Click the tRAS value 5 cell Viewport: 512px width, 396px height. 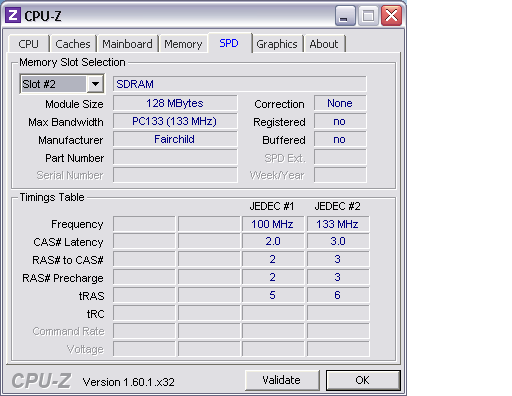coord(273,295)
